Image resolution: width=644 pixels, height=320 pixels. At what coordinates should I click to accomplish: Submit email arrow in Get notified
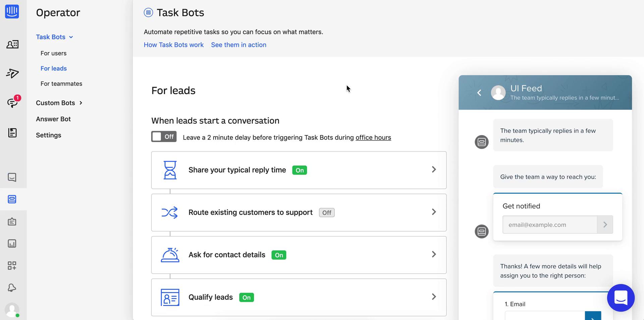point(605,225)
